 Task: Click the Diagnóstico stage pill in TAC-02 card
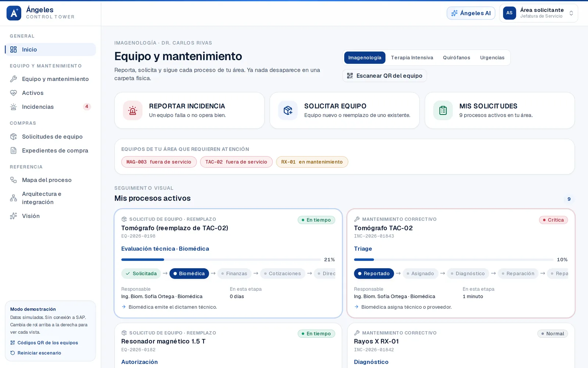click(x=468, y=273)
